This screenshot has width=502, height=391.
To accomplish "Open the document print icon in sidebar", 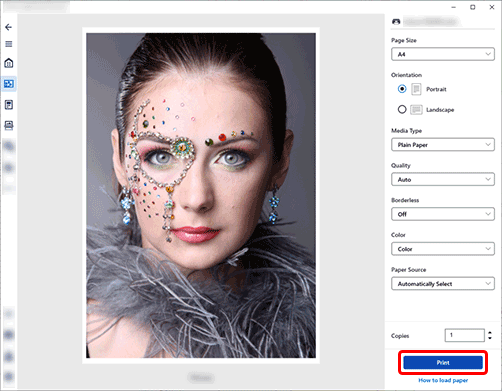I will point(9,105).
